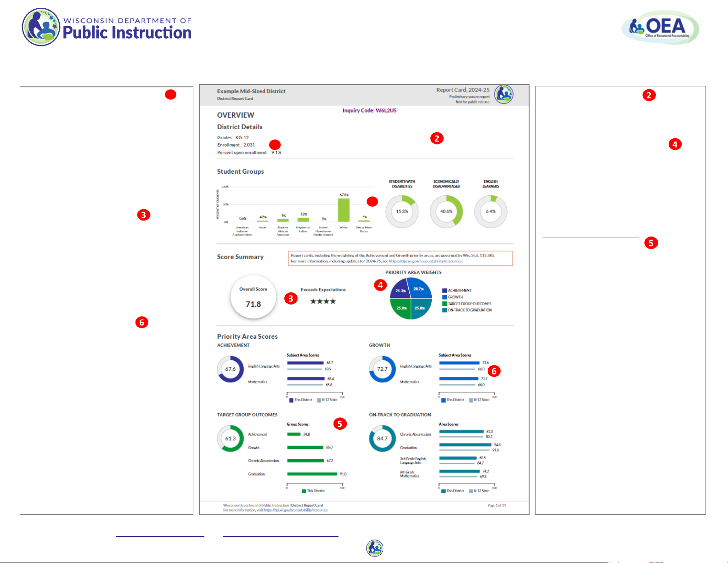The height and width of the screenshot is (563, 728).
Task: Click the This District swatch under Target Group Outcomes
Action: [x=304, y=491]
